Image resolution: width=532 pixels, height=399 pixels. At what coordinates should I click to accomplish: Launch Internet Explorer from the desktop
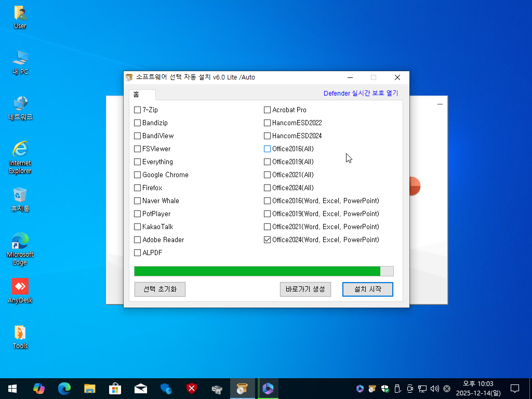point(20,157)
